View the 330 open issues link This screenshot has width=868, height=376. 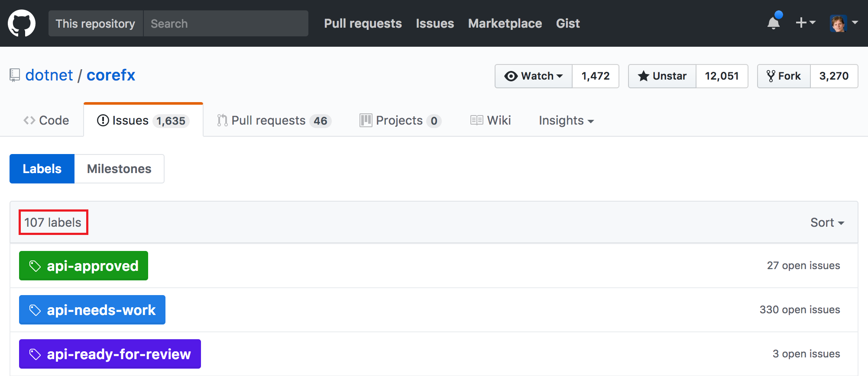click(x=800, y=310)
